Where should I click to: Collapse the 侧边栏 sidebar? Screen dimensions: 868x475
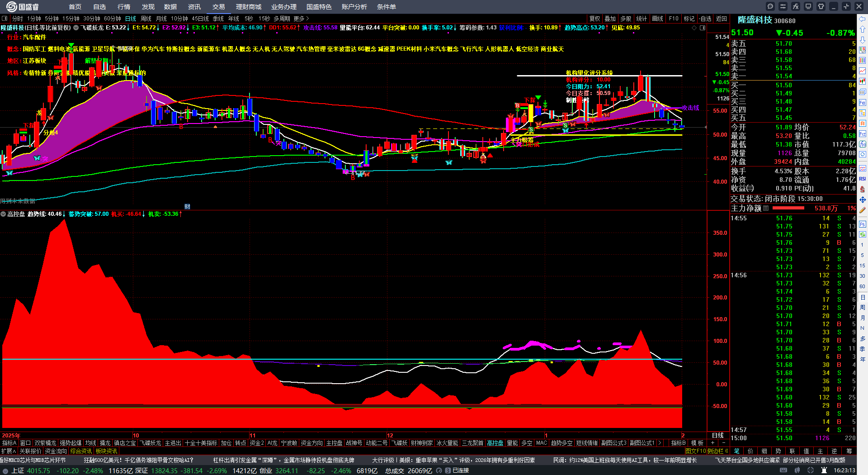pos(717,451)
